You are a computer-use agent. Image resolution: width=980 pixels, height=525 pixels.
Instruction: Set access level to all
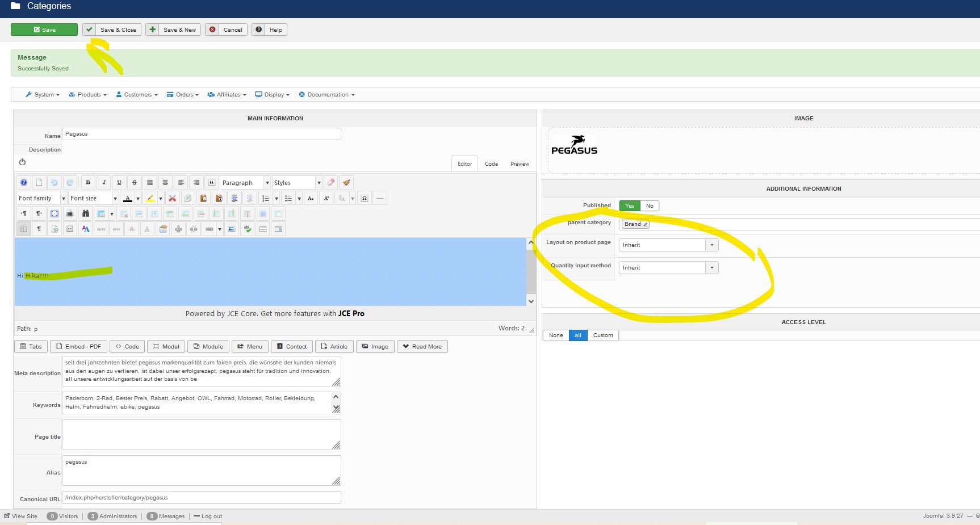click(578, 335)
